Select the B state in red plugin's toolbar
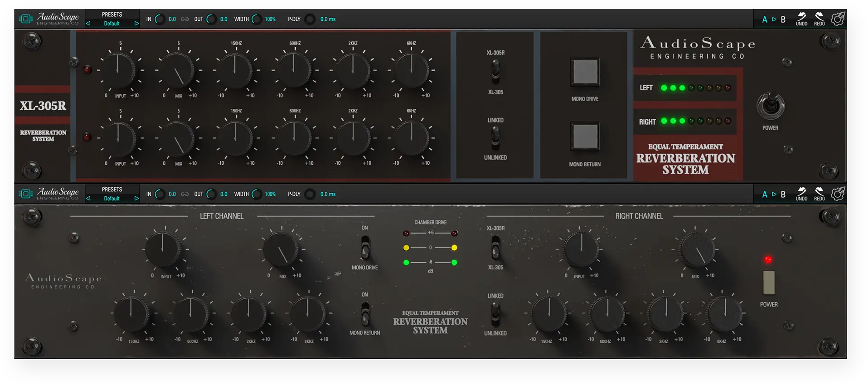Screen dimensions: 868x385 point(783,19)
